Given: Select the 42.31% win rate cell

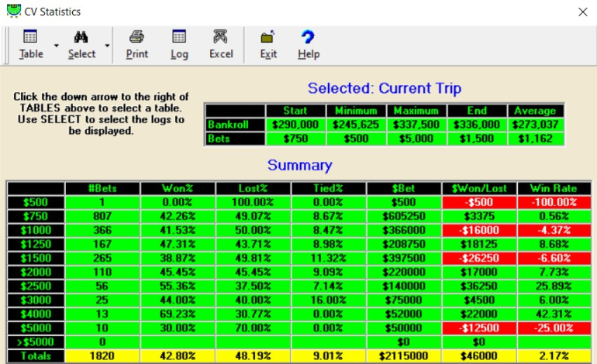Looking at the screenshot, I should [x=554, y=314].
